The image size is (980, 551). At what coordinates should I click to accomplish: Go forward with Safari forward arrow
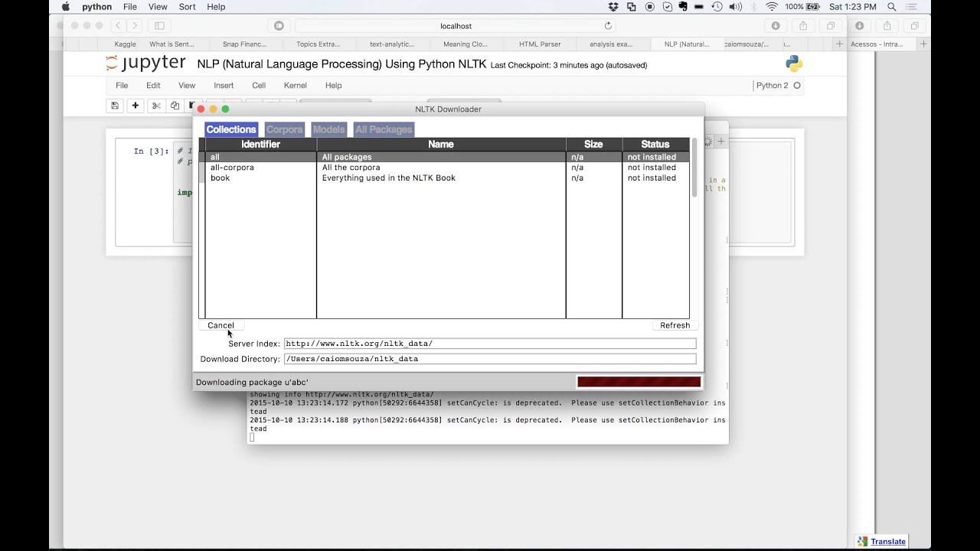[136, 26]
